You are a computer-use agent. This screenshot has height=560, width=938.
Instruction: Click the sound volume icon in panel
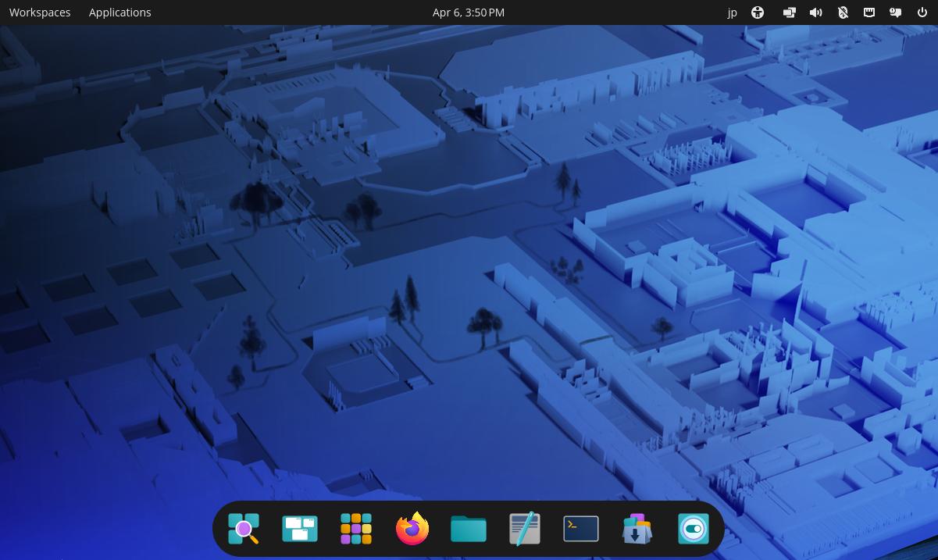pos(816,12)
